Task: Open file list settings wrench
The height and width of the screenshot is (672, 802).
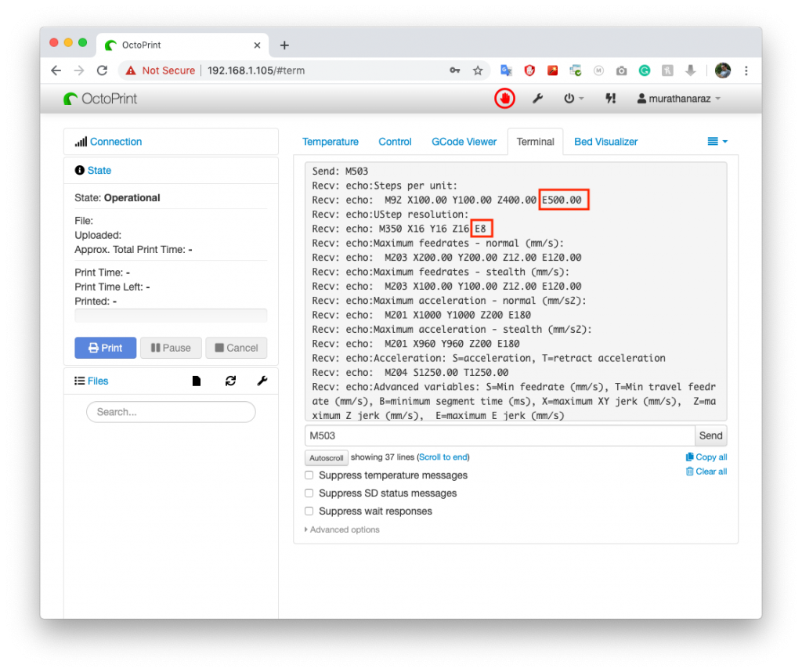Action: (262, 381)
